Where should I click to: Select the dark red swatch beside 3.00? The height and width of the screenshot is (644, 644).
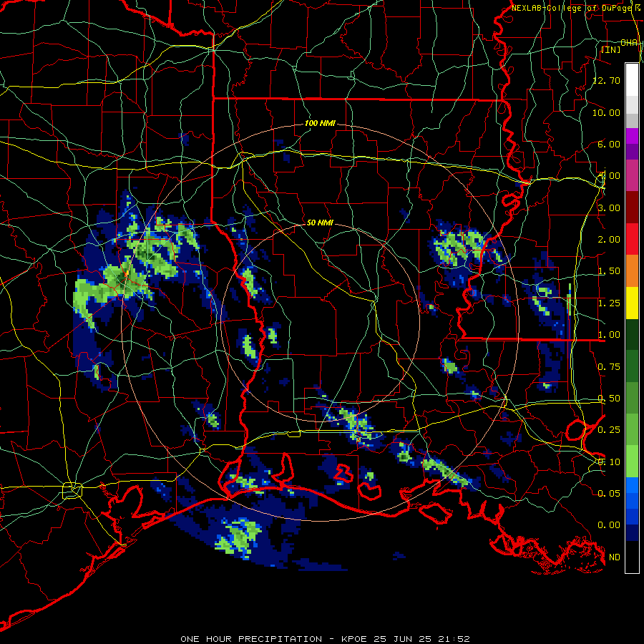coord(632,208)
